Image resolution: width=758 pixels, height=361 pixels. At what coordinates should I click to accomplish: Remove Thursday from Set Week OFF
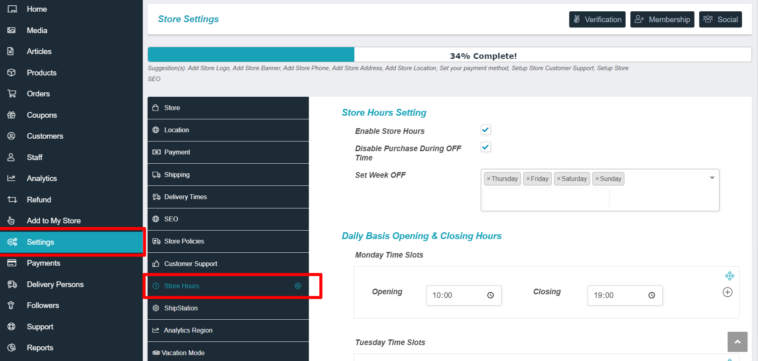point(488,179)
